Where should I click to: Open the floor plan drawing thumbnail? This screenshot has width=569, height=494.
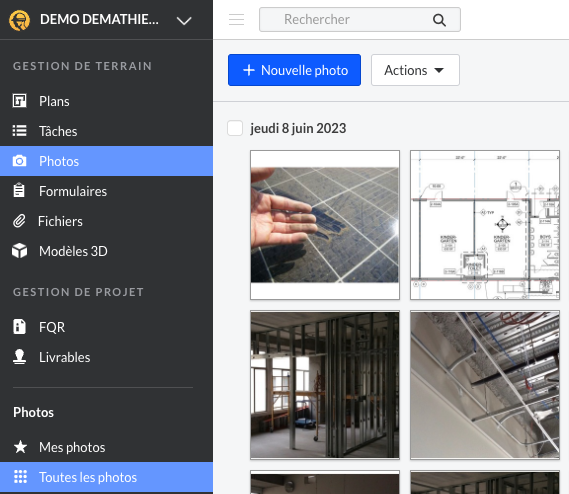coord(485,225)
